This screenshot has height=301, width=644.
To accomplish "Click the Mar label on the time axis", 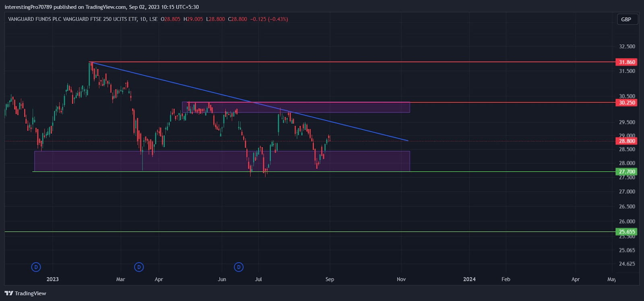I will (120, 279).
